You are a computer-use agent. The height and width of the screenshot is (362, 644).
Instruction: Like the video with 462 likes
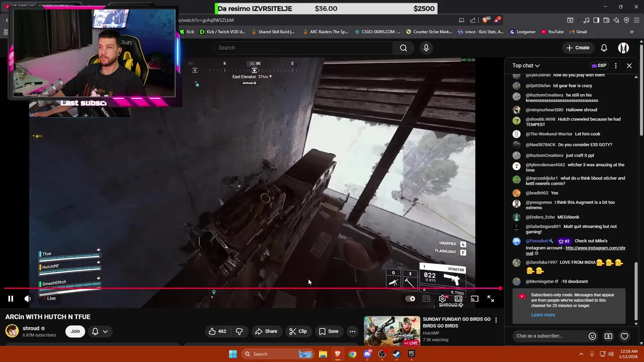217,331
